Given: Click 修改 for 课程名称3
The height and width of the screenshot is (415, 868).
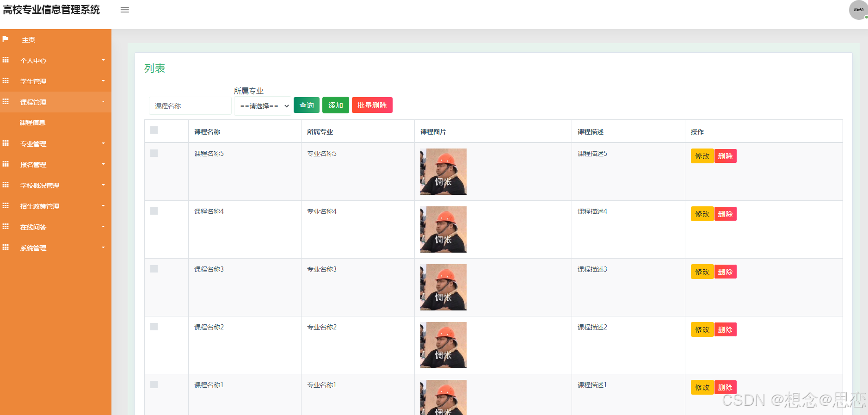Looking at the screenshot, I should tap(702, 272).
